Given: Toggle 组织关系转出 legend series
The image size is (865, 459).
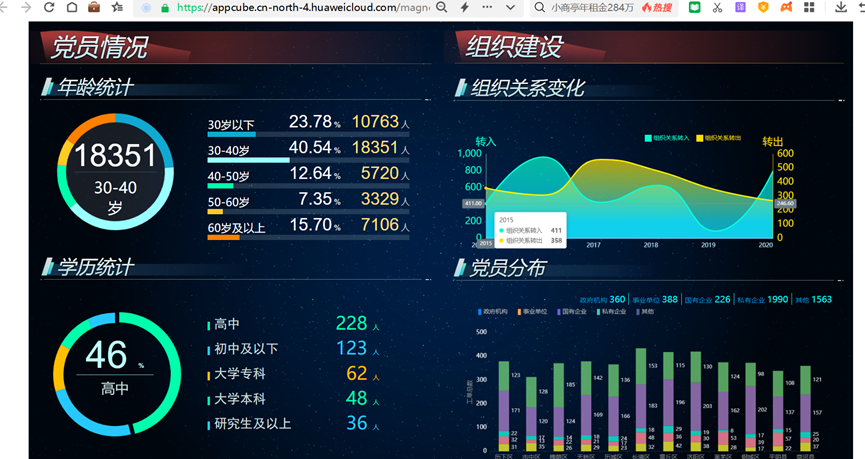Looking at the screenshot, I should tap(718, 138).
